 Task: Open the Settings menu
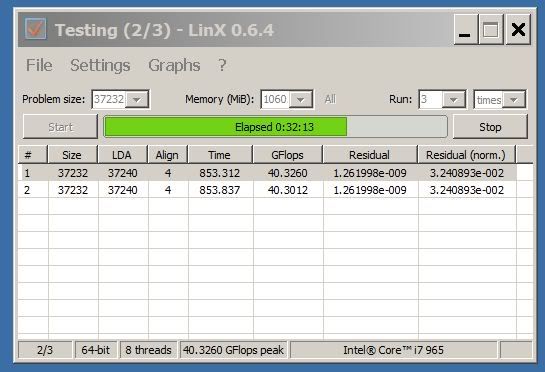100,65
